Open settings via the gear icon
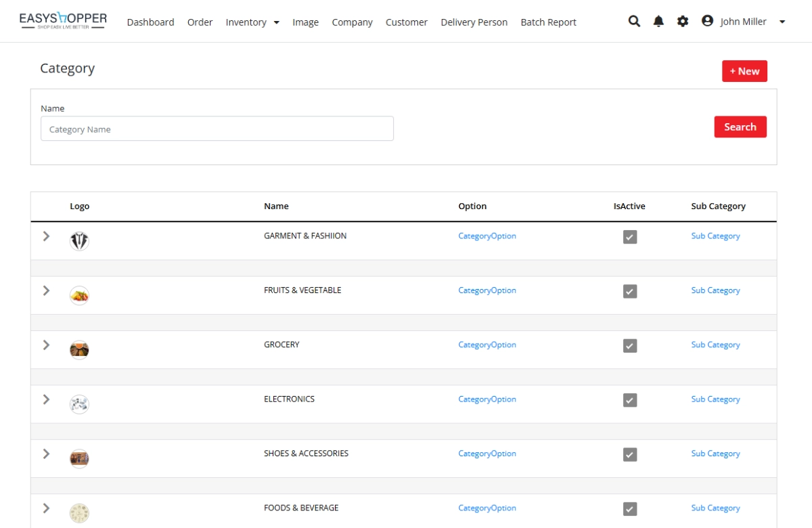The width and height of the screenshot is (812, 528). [x=683, y=21]
